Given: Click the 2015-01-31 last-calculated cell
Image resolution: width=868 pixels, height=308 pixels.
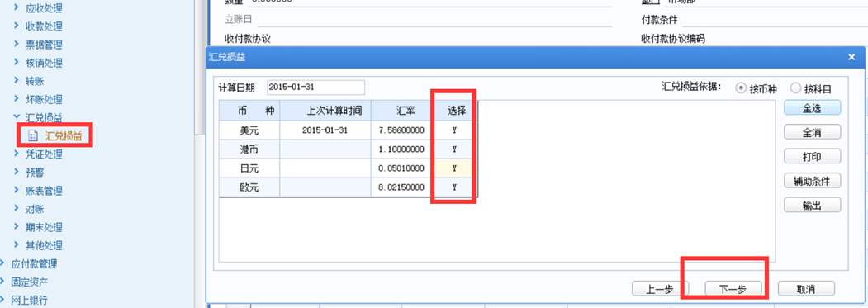Looking at the screenshot, I should [325, 130].
